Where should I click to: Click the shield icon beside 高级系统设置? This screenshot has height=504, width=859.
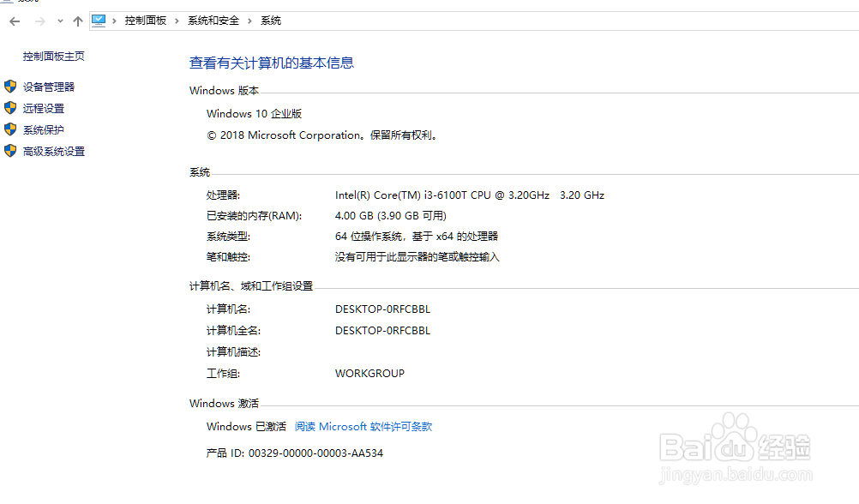tap(10, 151)
